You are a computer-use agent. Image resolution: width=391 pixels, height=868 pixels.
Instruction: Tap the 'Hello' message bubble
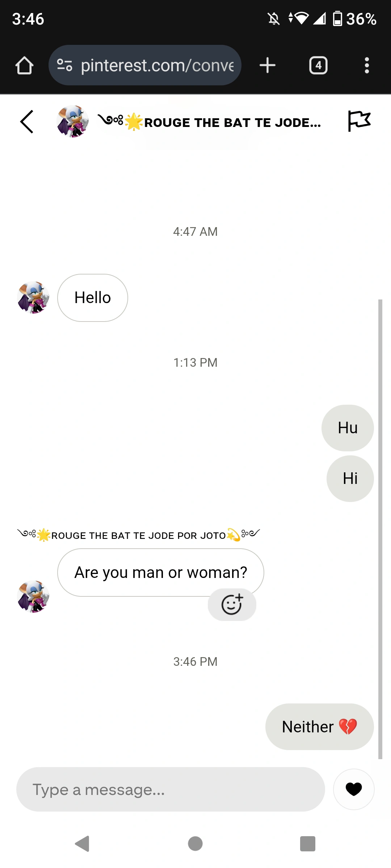[x=93, y=298]
